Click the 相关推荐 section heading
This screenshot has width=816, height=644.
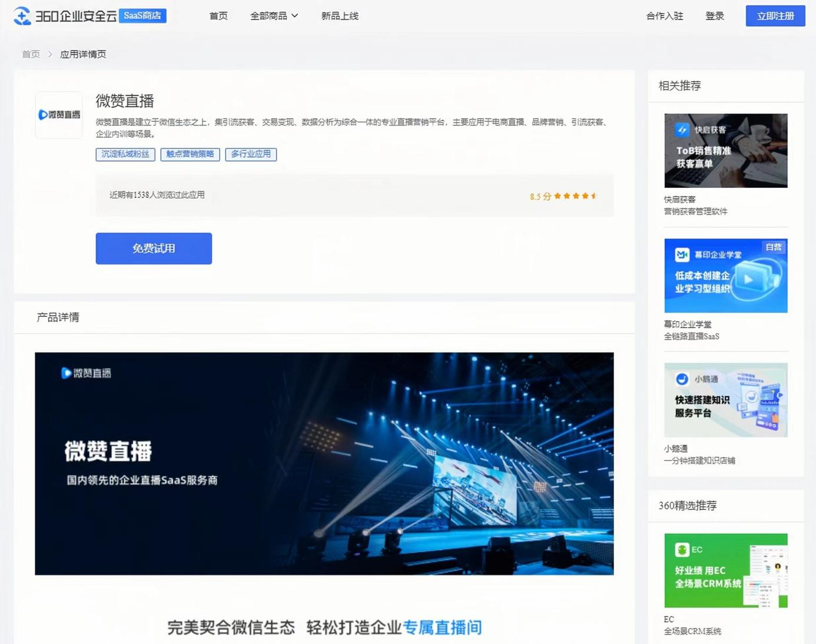pyautogui.click(x=679, y=86)
